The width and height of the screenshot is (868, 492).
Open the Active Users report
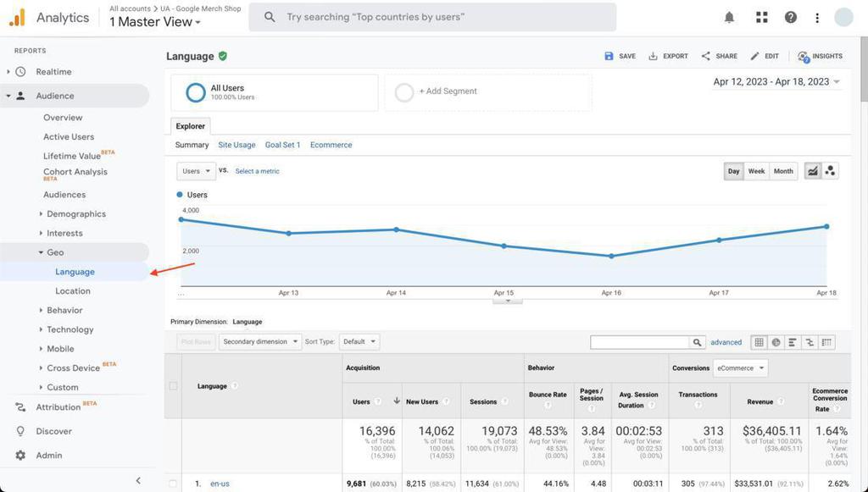pyautogui.click(x=69, y=137)
